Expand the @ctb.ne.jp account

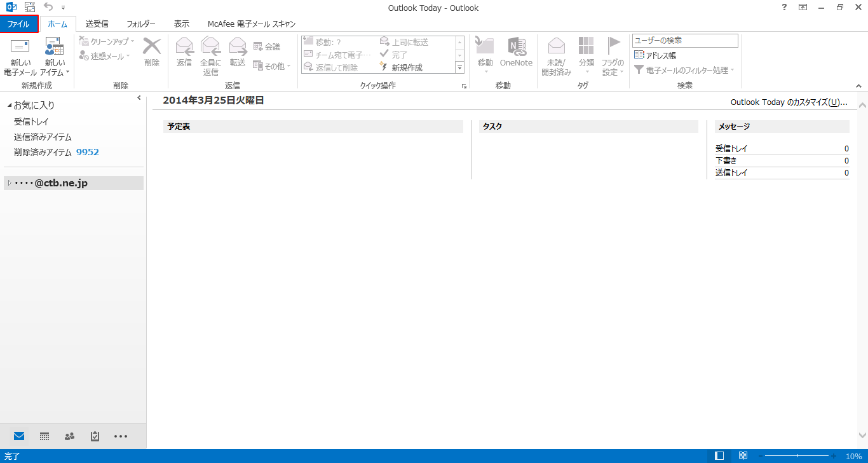10,183
